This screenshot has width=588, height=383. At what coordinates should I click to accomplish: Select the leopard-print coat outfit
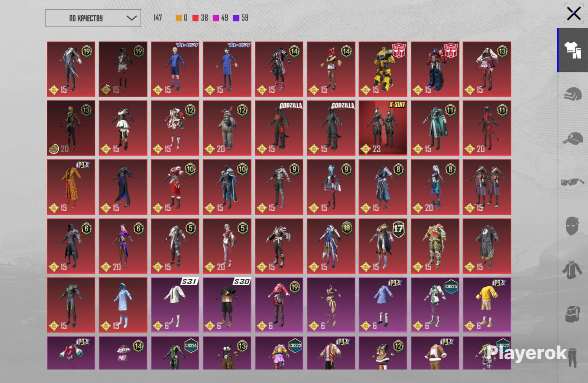[x=71, y=187]
